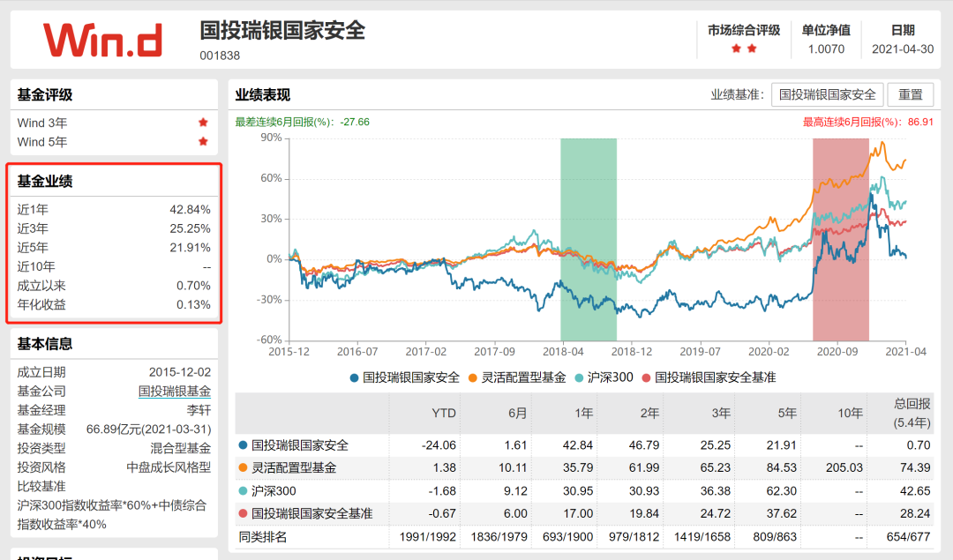The image size is (953, 560).
Task: Click 国投瑞银国家安全 YTD value -24.06
Action: tap(439, 445)
